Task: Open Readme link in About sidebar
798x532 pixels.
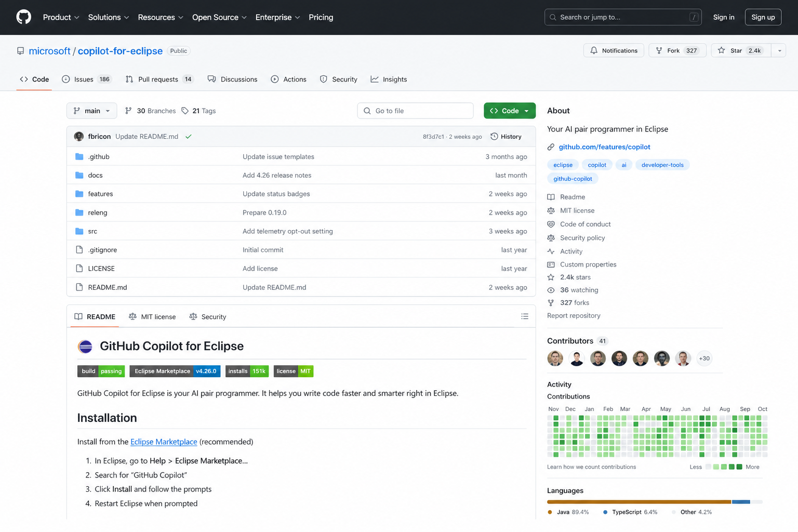Action: [572, 197]
